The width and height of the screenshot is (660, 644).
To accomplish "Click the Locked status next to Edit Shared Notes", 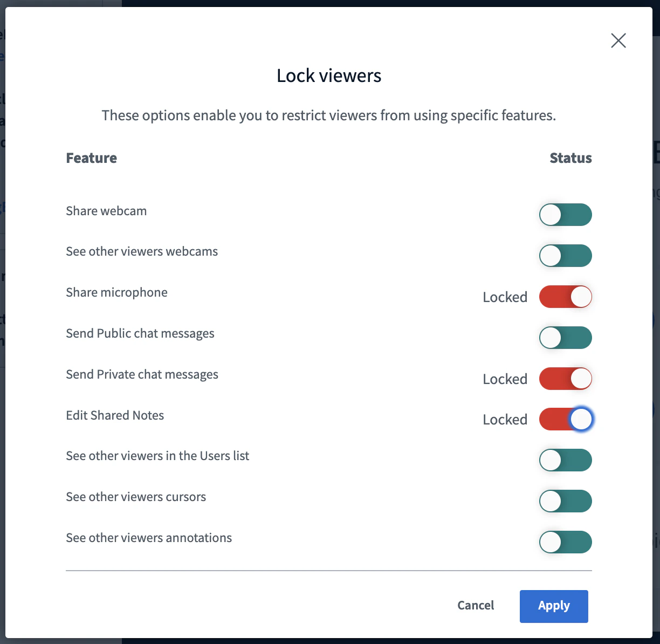I will pos(505,419).
